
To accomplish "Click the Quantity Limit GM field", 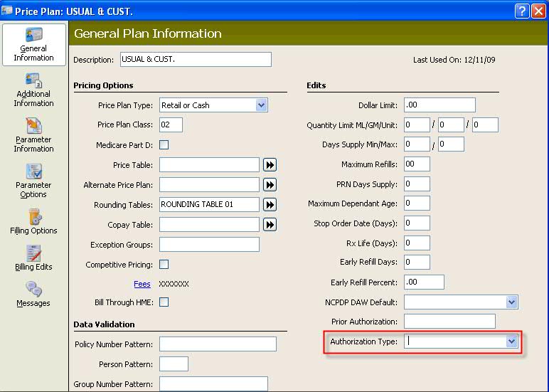I will (451, 125).
